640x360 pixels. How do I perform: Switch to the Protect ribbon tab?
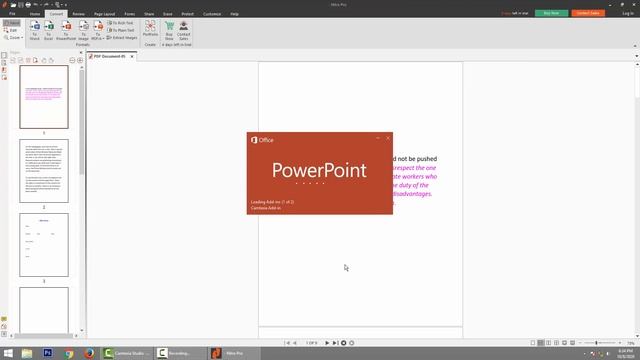(x=187, y=14)
